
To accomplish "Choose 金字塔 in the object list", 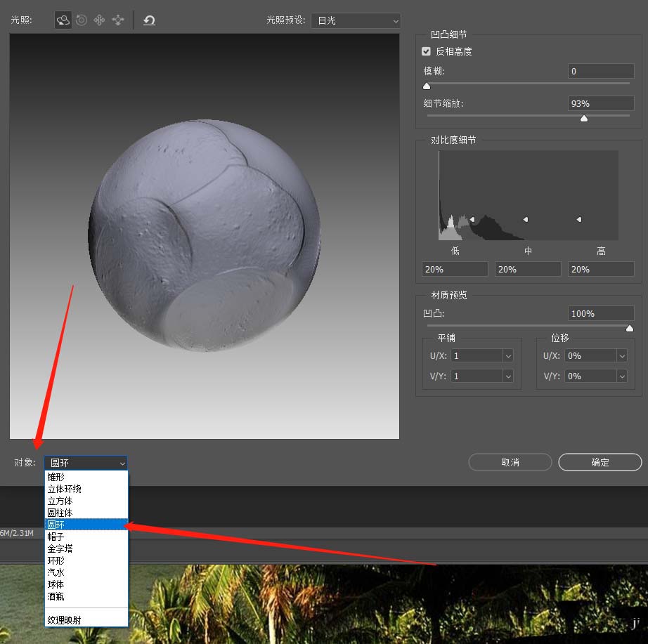I will click(60, 548).
